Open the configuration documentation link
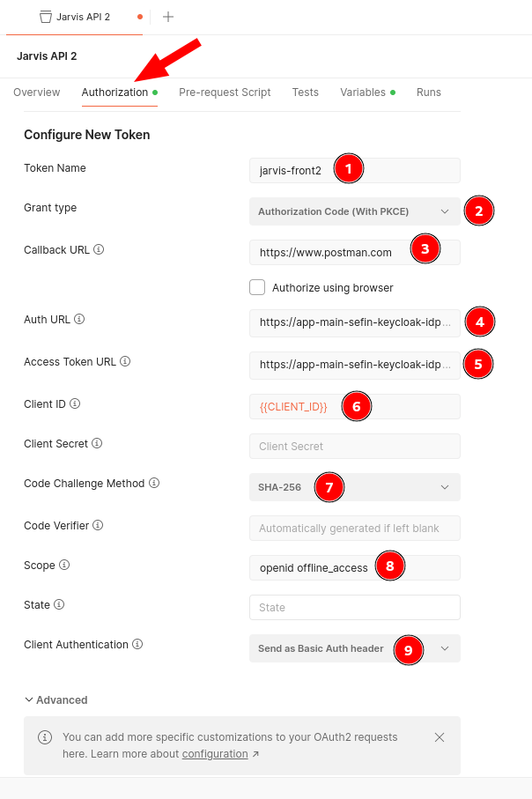532x799 pixels. [217, 753]
